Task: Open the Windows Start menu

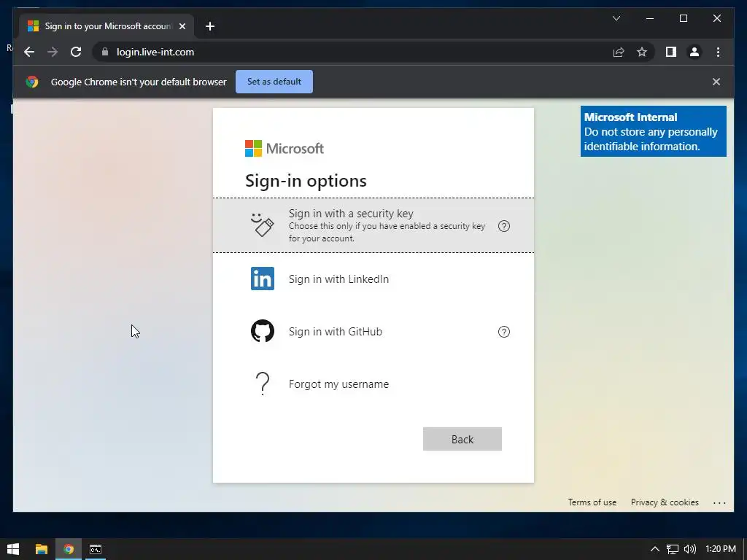Action: coord(13,549)
